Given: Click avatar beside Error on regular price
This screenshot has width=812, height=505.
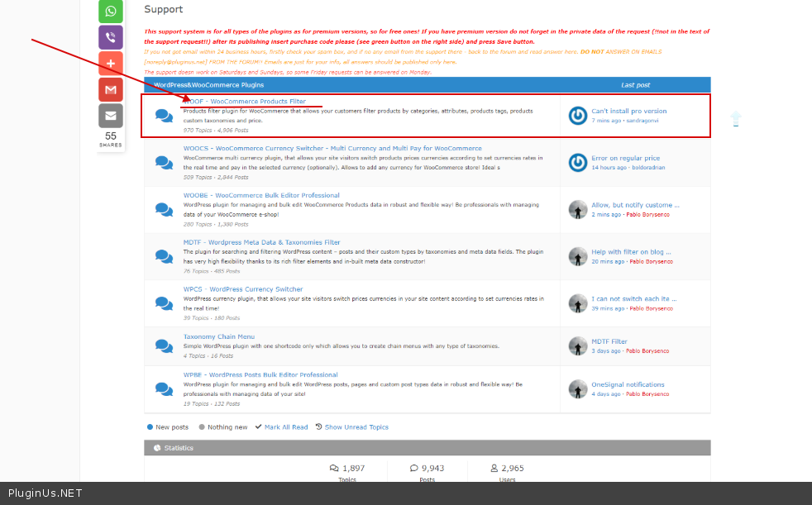Looking at the screenshot, I should (x=578, y=163).
